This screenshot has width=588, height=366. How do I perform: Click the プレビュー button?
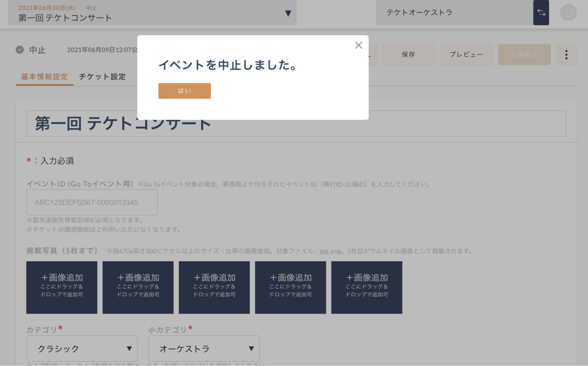coord(466,55)
